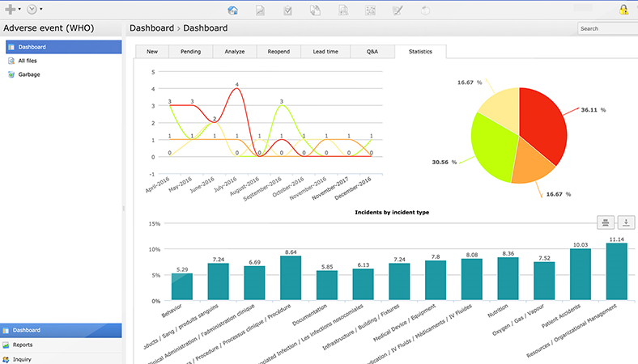
Task: Click the orange pie slice
Action: [x=531, y=165]
